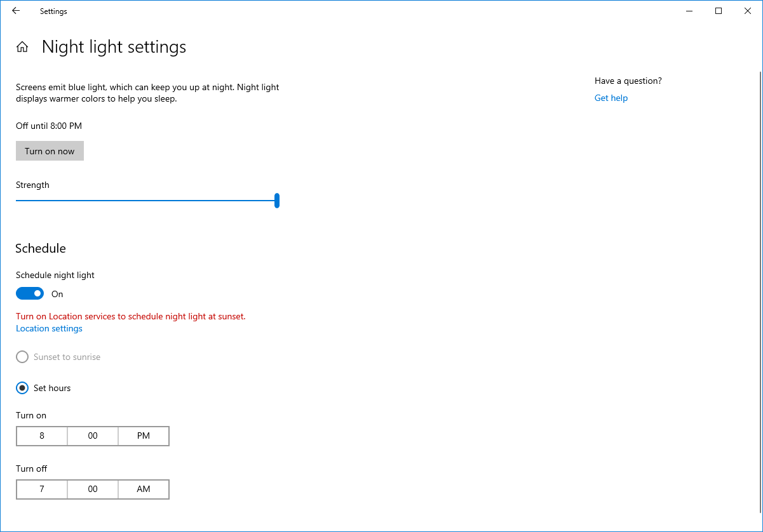Click the Strength slider handle
Viewport: 763px width, 532px height.
click(x=277, y=200)
